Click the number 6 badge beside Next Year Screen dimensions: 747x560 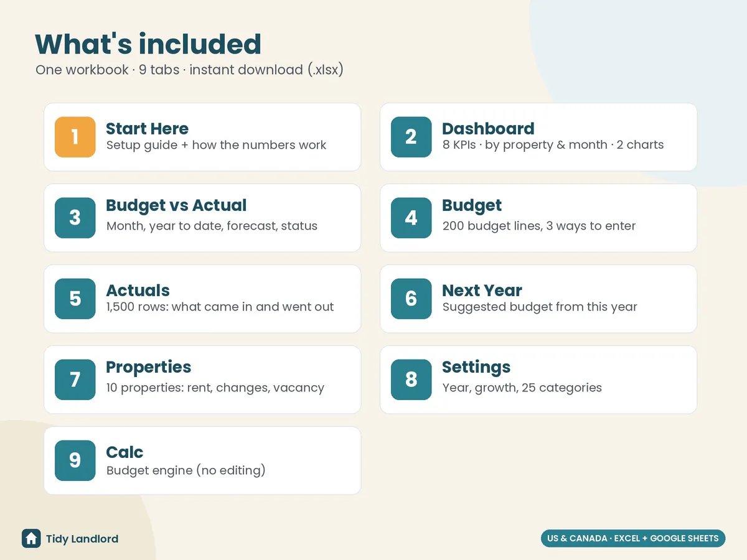(x=411, y=299)
